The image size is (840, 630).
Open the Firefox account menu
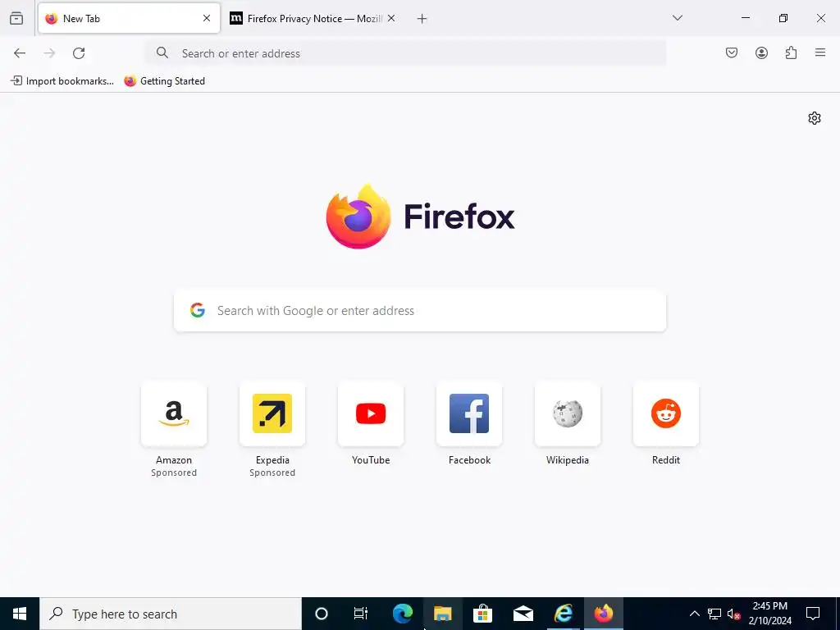pos(761,52)
